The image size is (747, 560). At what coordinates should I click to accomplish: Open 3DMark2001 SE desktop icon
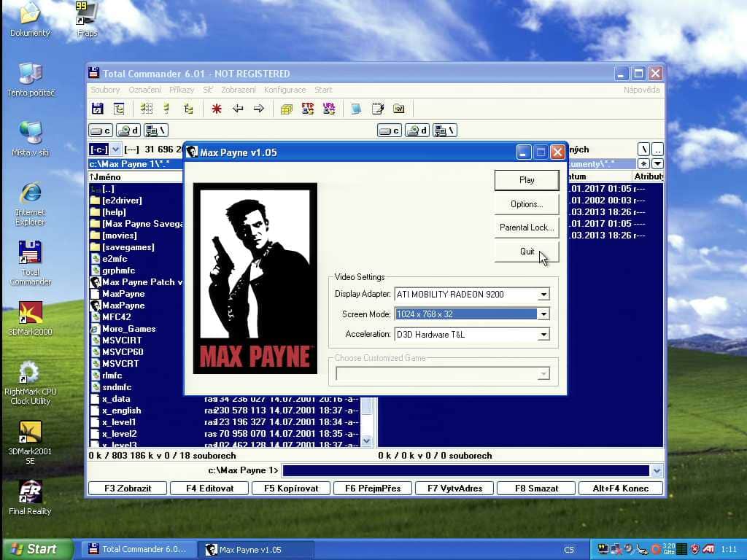click(x=30, y=443)
